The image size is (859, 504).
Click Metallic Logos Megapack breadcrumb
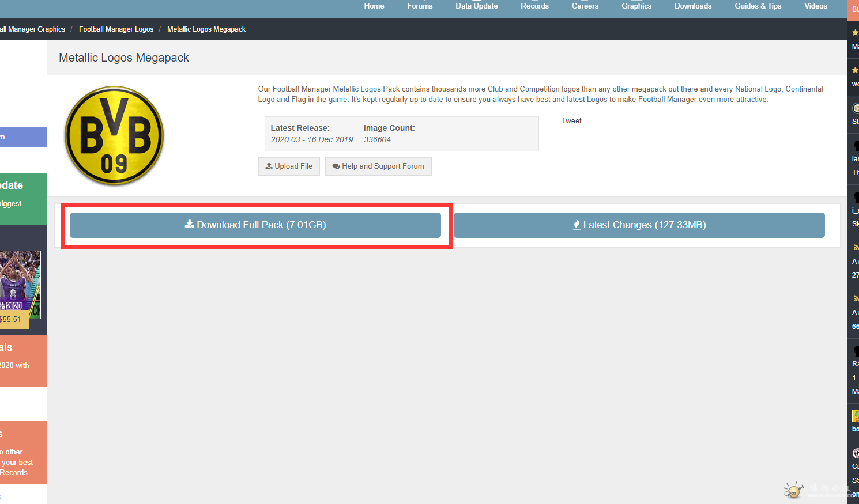point(206,29)
